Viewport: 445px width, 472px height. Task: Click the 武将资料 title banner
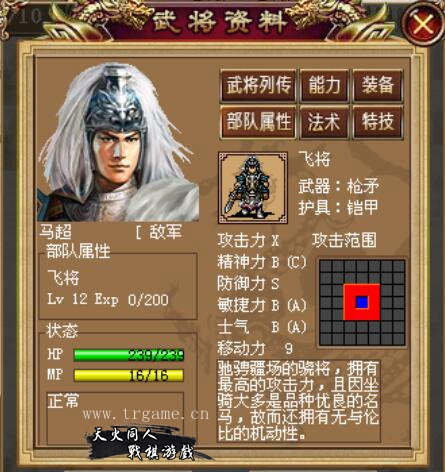tap(220, 22)
